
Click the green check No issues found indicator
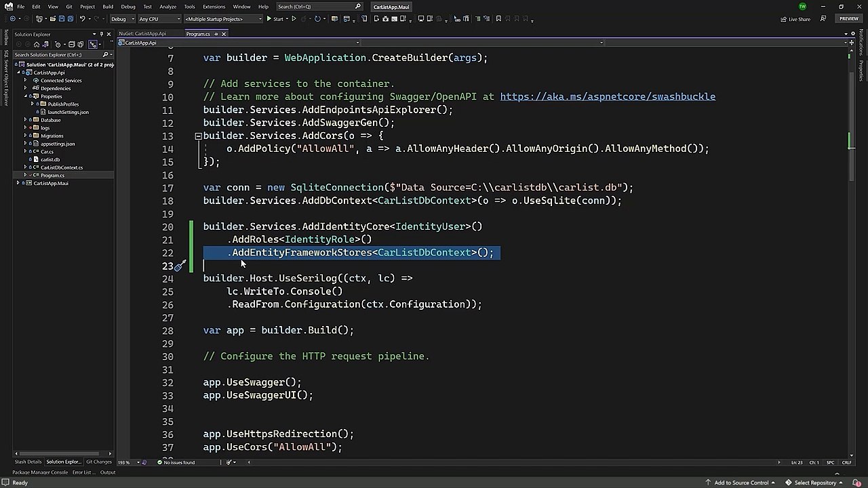coord(160,462)
